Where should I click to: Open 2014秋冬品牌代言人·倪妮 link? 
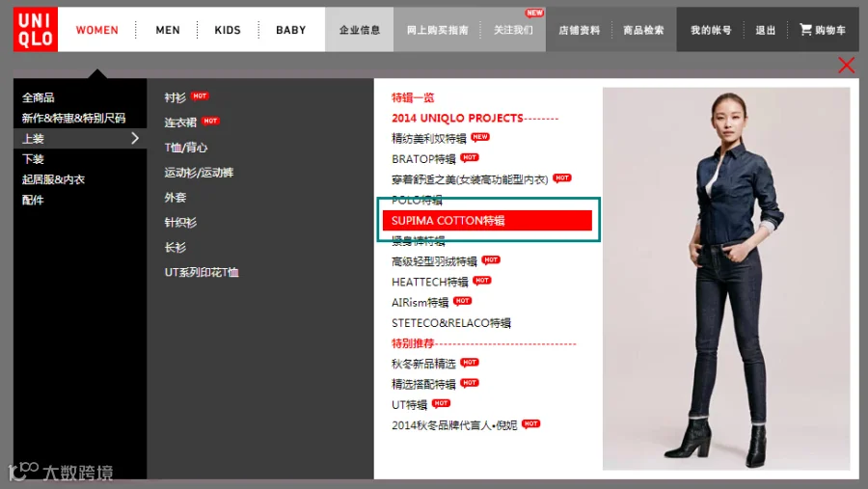click(454, 425)
